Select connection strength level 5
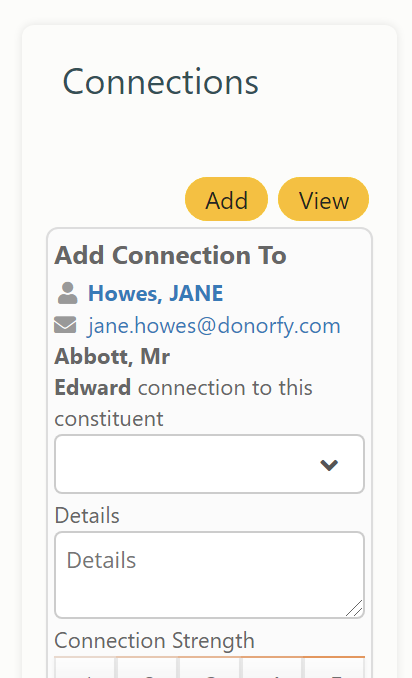Screen dimensions: 412x678 (334, 668)
